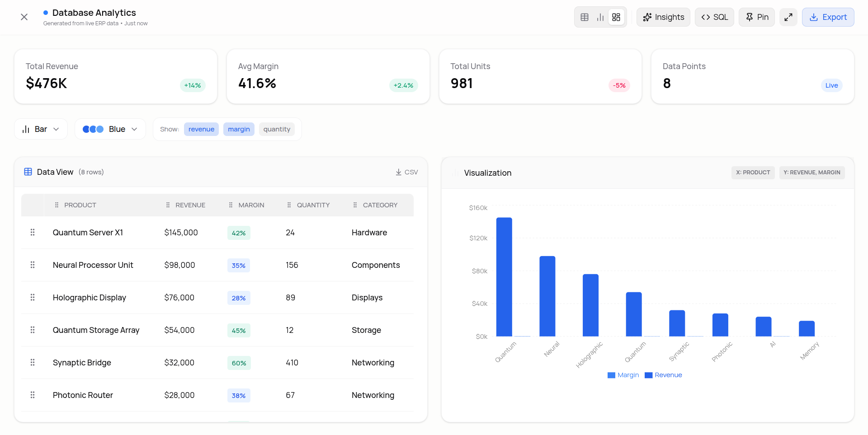Click the Live status badge
Viewport: 868px width, 435px height.
coord(831,85)
